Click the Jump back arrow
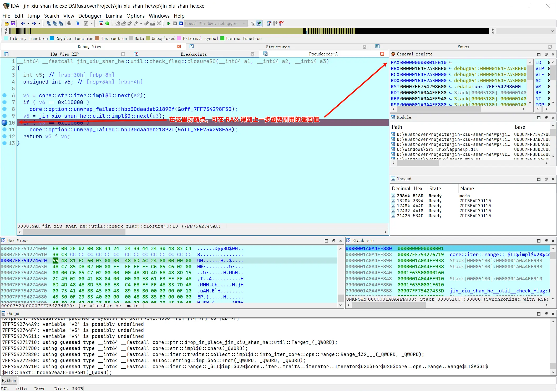The image size is (557, 392). click(x=23, y=23)
